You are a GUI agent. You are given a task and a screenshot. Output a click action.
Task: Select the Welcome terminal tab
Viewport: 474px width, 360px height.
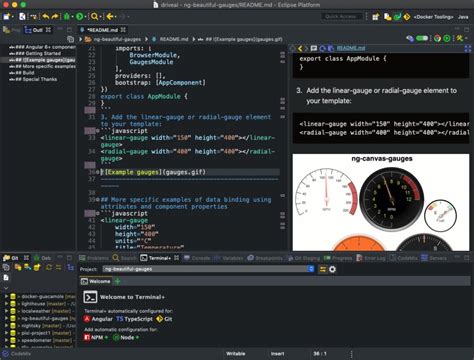click(96, 281)
